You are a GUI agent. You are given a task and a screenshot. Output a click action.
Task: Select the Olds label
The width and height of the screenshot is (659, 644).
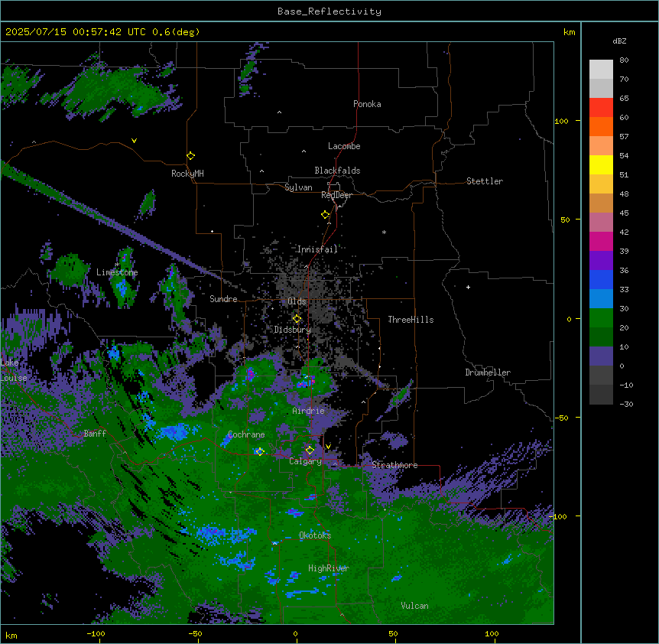pos(297,301)
